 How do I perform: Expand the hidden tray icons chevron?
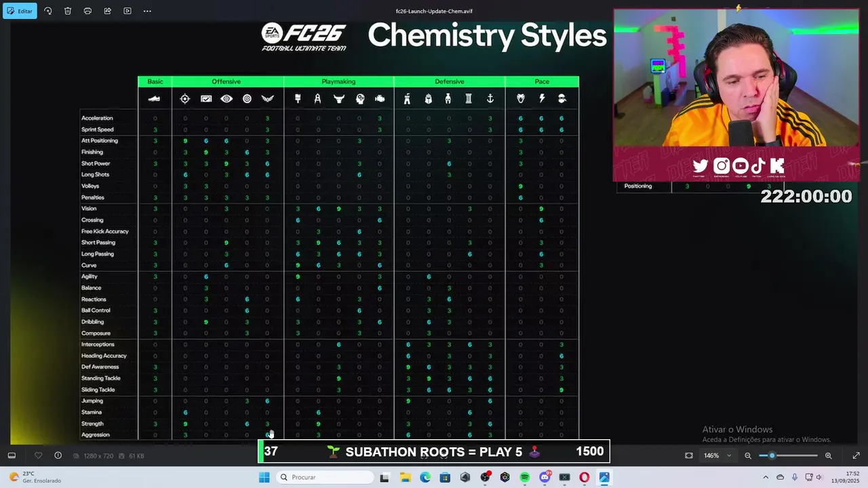click(x=766, y=477)
